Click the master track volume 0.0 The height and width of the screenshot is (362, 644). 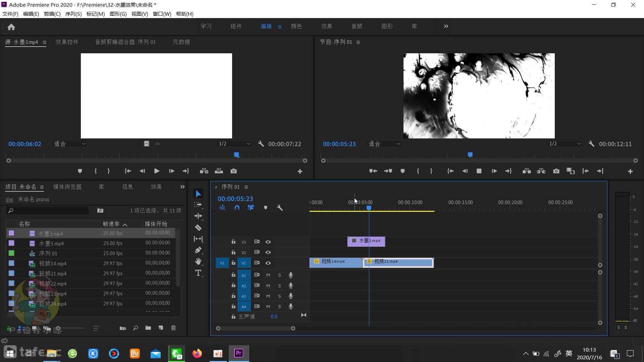(274, 317)
